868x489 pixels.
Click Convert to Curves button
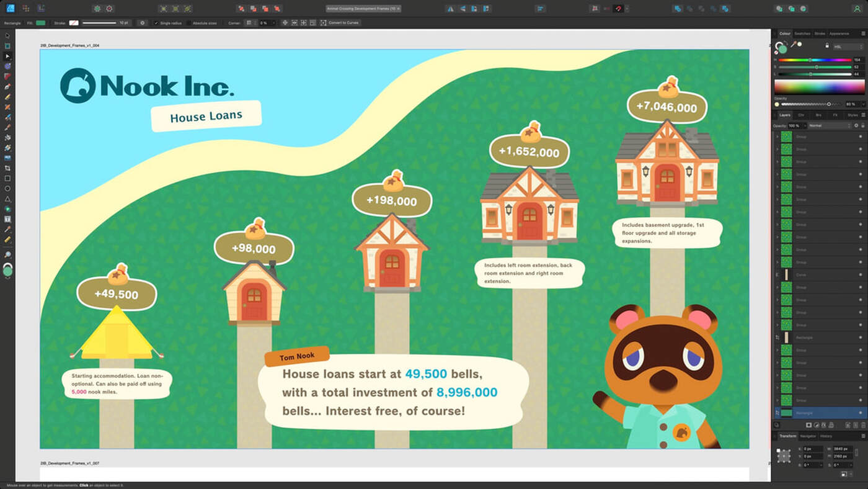(x=340, y=23)
